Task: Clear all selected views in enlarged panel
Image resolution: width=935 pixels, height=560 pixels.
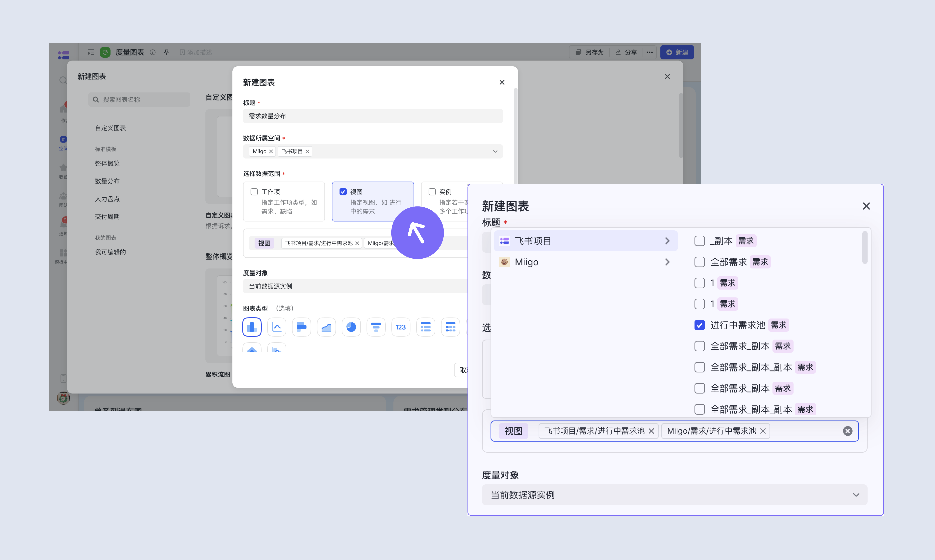Action: 848,431
